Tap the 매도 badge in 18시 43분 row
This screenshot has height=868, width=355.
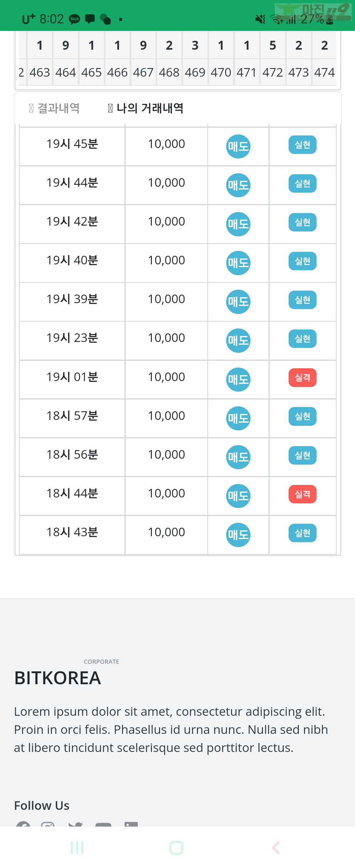238,535
